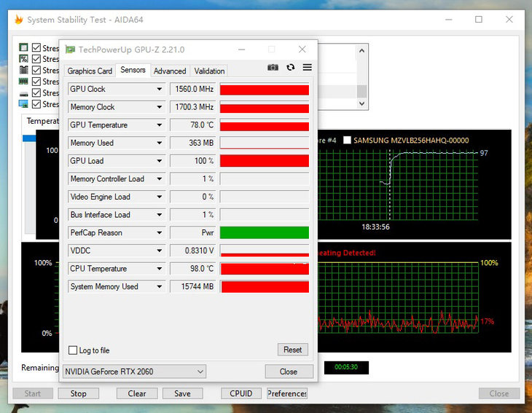
Task: Toggle the sixth Stress checkbox in AIDA64
Action: click(36, 103)
